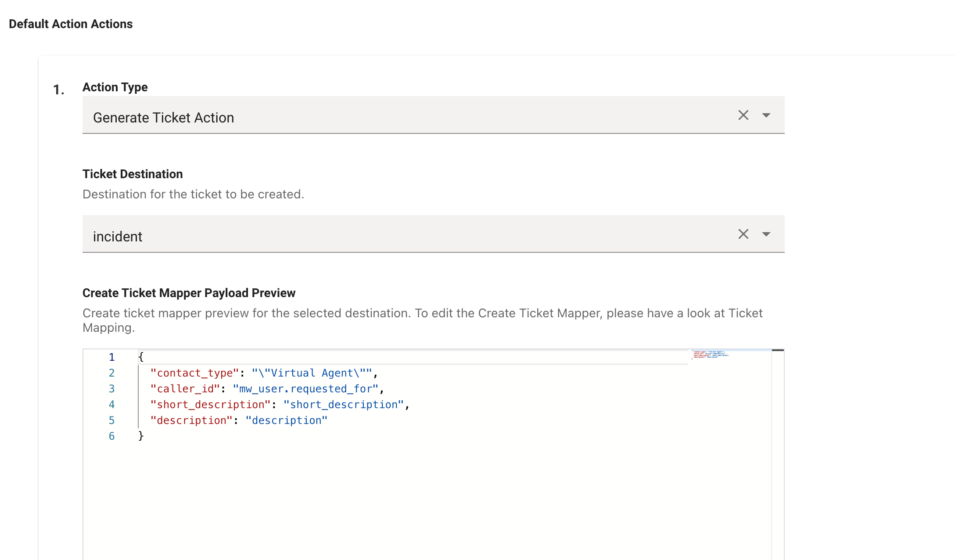Click line number 5 in gutter

click(x=111, y=420)
